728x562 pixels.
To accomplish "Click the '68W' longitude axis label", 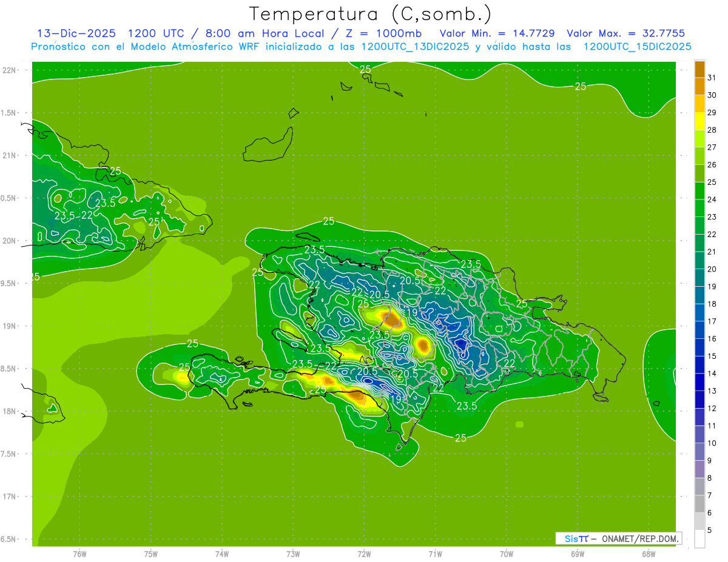I will tap(649, 554).
